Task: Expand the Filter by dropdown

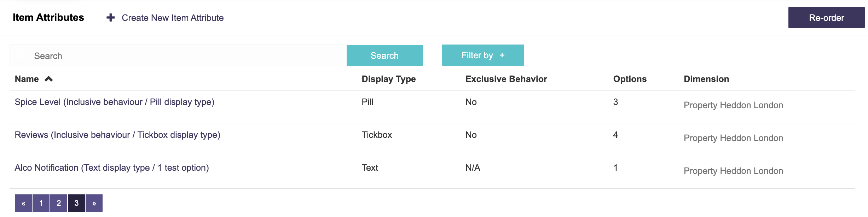Action: pos(483,55)
